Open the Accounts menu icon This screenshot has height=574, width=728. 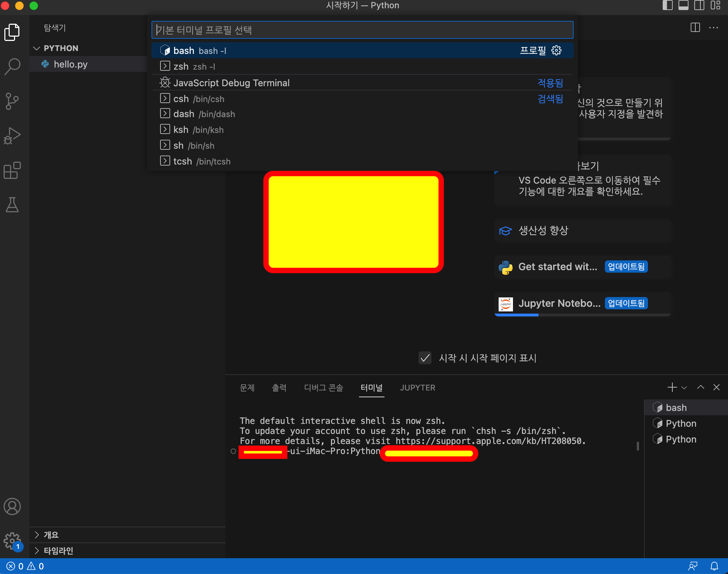tap(12, 506)
